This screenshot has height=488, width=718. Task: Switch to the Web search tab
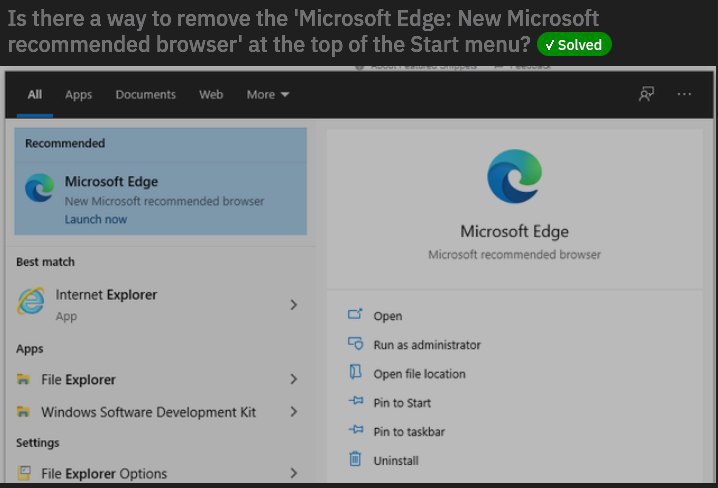pyautogui.click(x=211, y=95)
